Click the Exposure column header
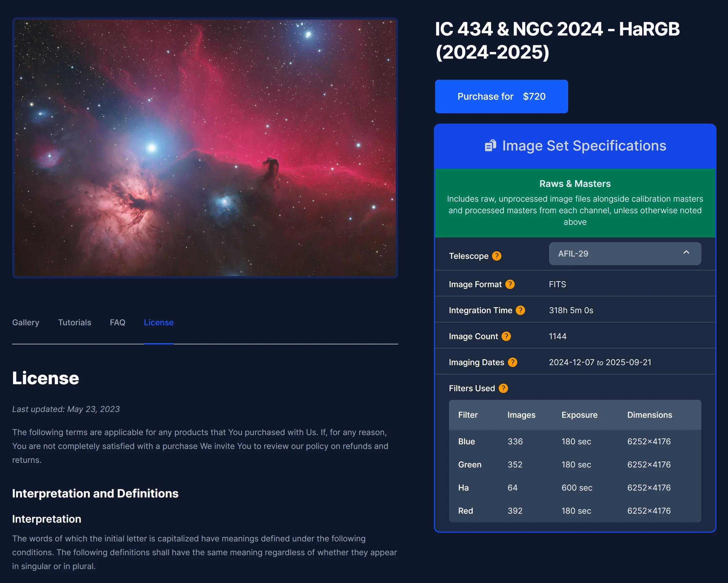728x583 pixels. coord(579,415)
